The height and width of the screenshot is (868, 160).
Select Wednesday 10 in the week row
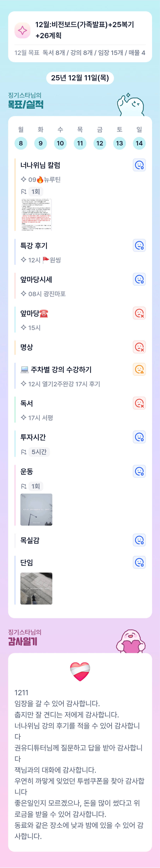[60, 143]
